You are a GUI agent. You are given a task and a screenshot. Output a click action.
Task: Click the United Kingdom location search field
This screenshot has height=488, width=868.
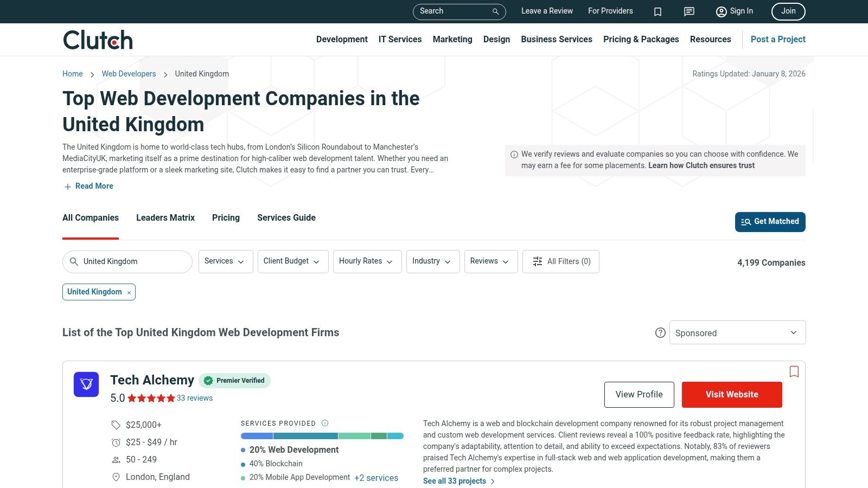pos(127,261)
